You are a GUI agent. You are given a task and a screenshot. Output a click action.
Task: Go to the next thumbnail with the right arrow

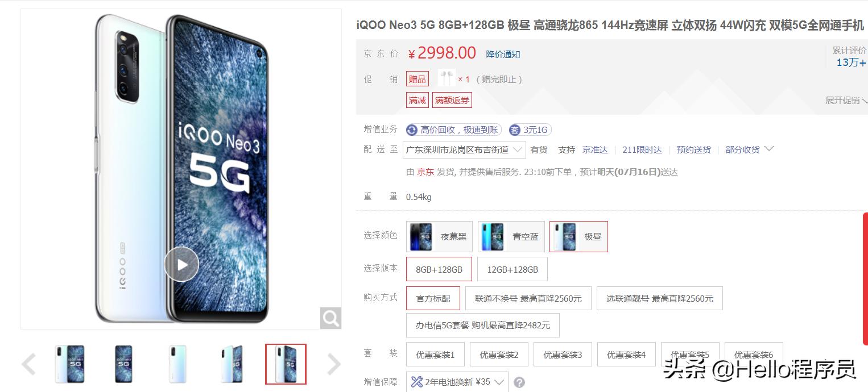click(334, 364)
